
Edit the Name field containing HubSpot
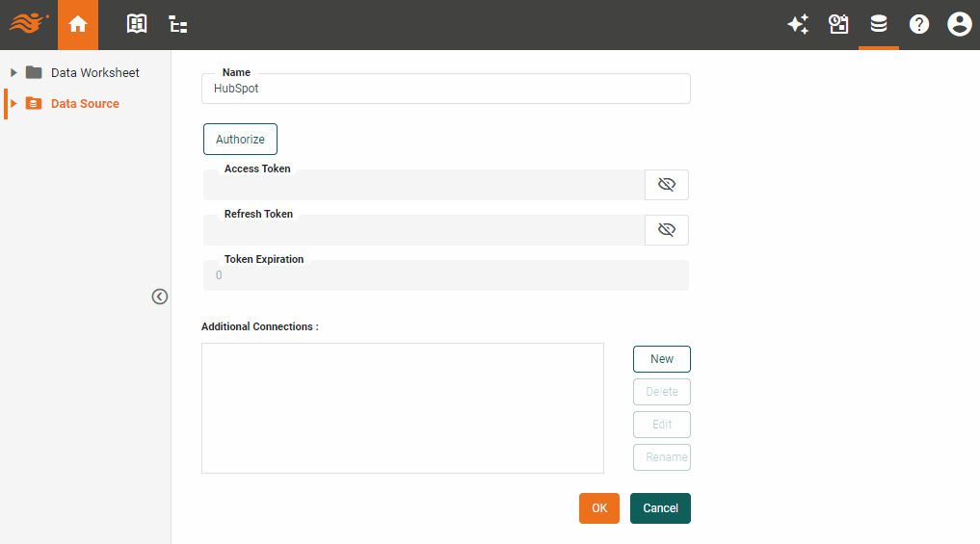pos(446,89)
